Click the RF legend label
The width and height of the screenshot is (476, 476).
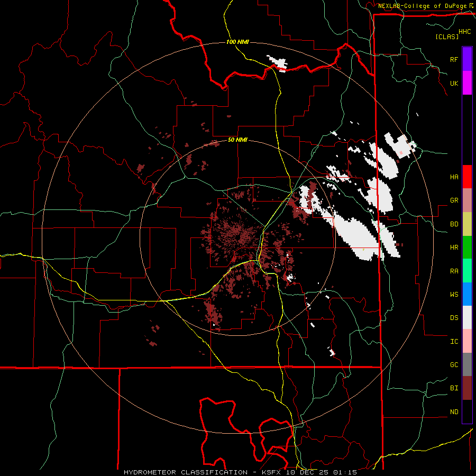coord(454,59)
